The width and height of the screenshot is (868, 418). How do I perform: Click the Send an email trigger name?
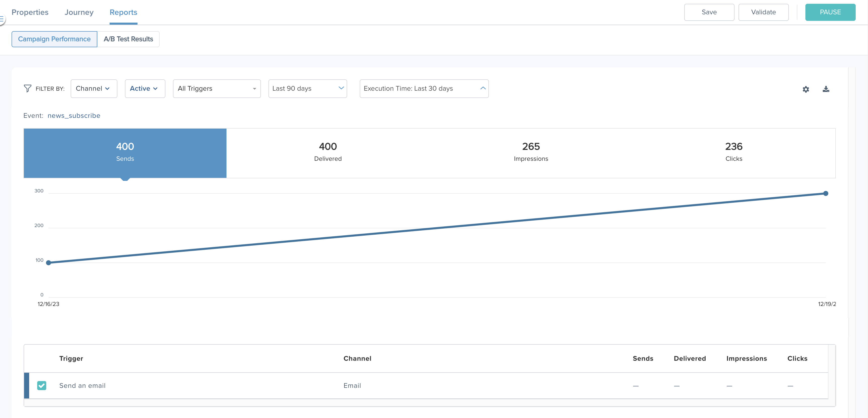tap(82, 385)
